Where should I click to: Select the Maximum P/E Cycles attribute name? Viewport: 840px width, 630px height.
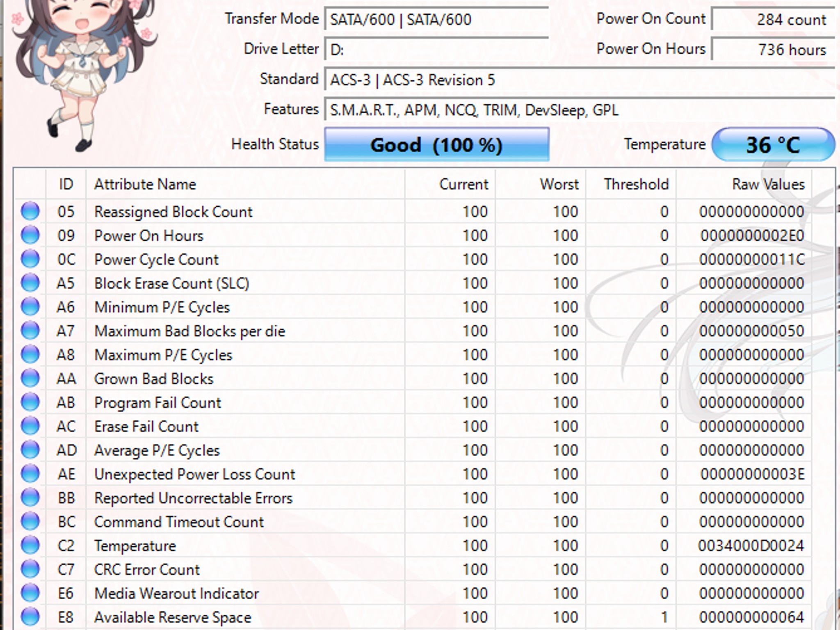pyautogui.click(x=163, y=355)
